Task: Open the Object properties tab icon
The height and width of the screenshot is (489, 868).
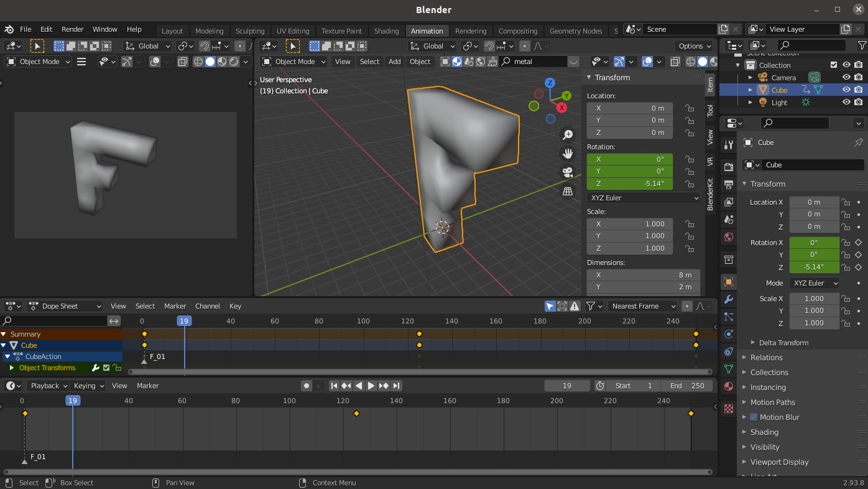Action: [729, 282]
